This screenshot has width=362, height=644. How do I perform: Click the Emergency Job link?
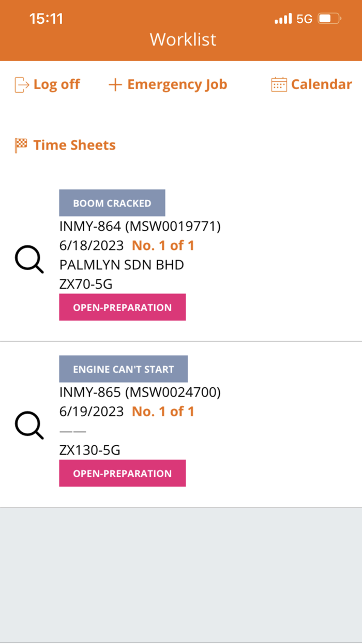[177, 84]
